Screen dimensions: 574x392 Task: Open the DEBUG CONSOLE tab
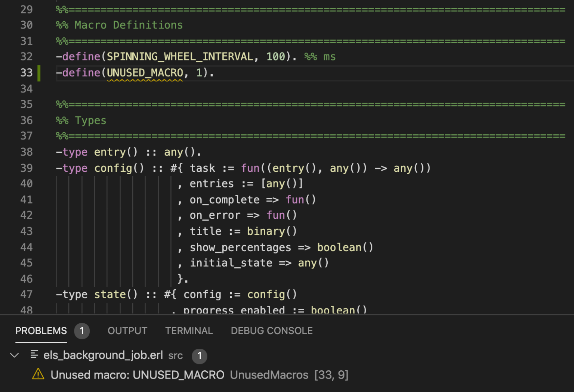pos(272,331)
